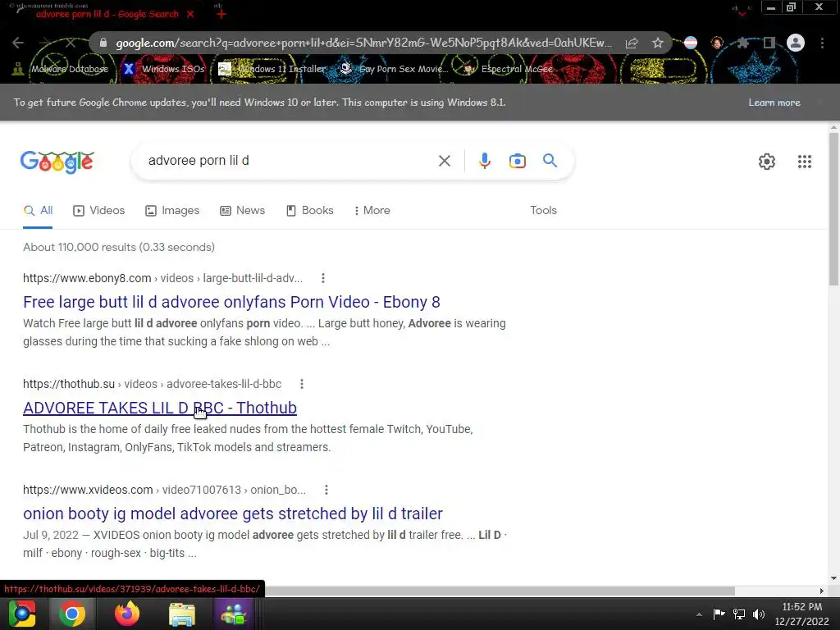The image size is (840, 630).
Task: Close the Google Search browser tab
Action: point(190,15)
